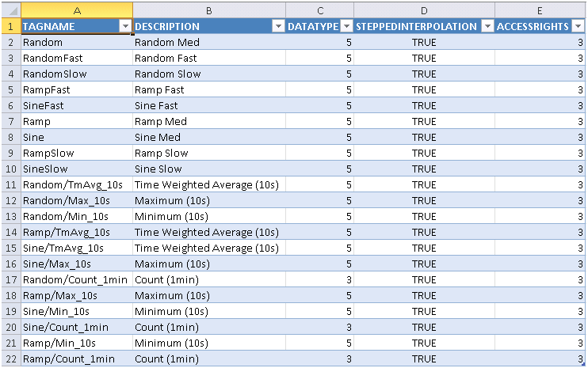
Task: Select the row 17 header
Action: 10,279
